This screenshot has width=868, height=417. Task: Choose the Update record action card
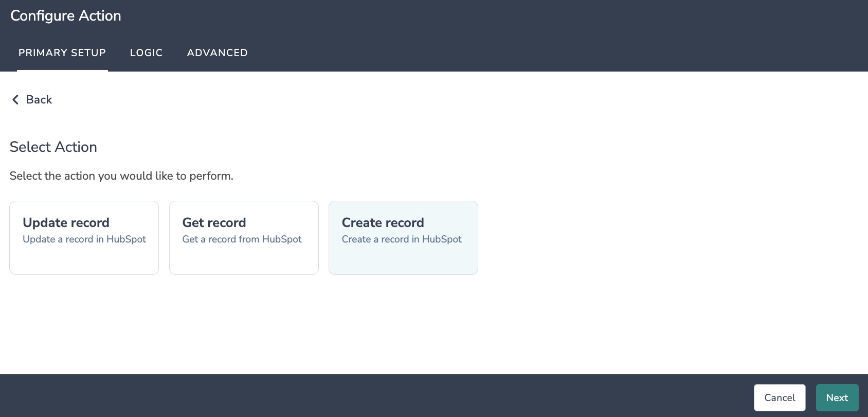click(x=84, y=238)
